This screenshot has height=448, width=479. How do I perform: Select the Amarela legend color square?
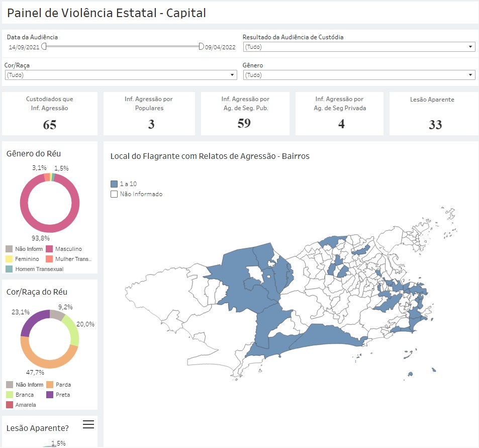tap(9, 405)
